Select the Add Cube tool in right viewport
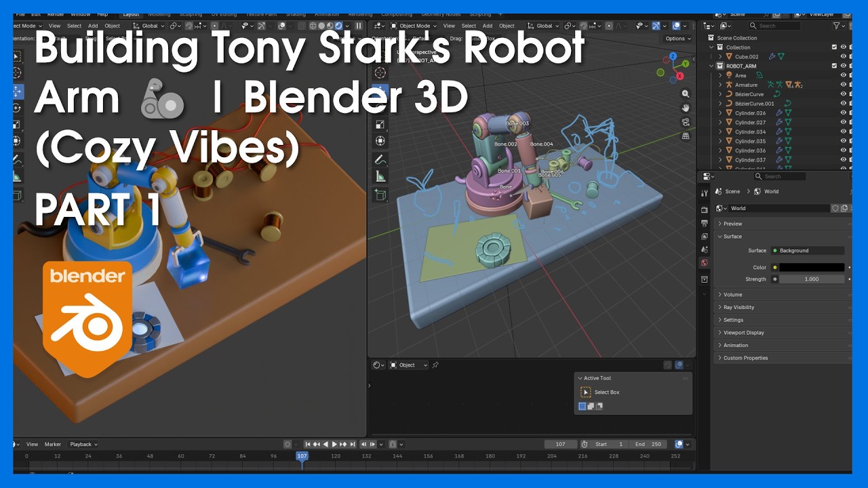The height and width of the screenshot is (488, 868). 380,196
